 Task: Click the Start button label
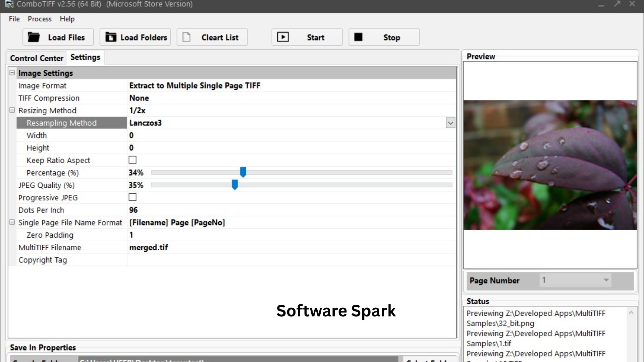316,38
